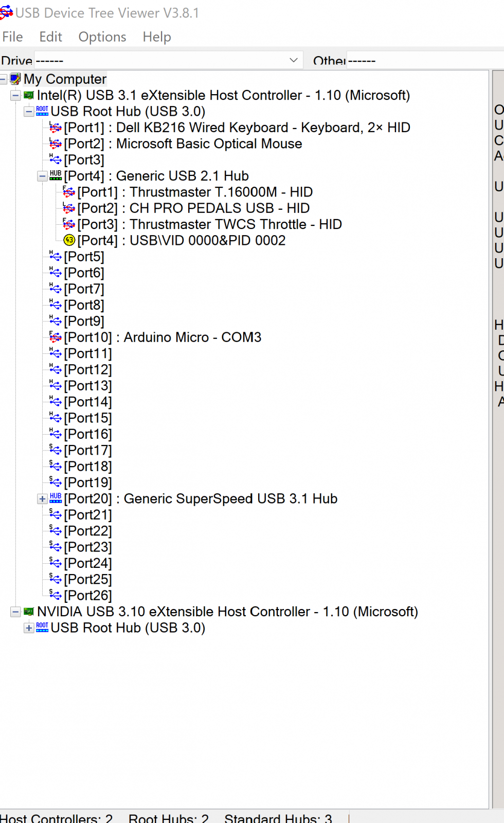Click Host Controllers: 2 status bar text

click(56, 818)
